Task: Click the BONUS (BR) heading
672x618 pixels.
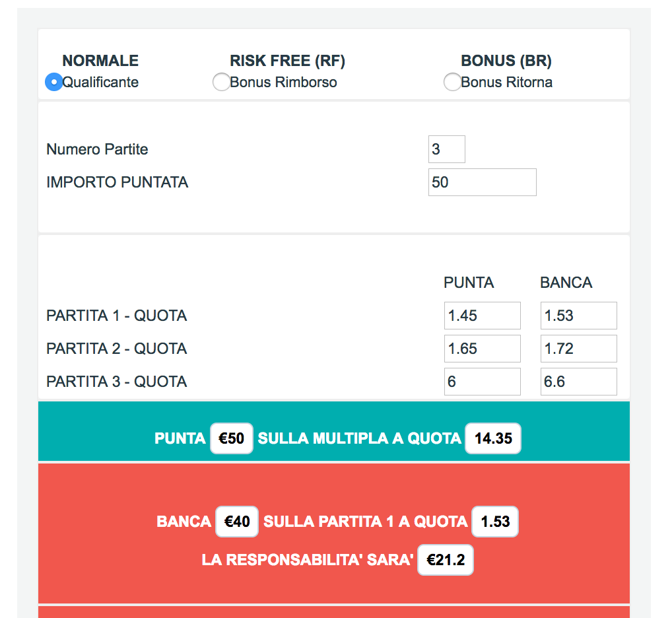Action: point(506,61)
